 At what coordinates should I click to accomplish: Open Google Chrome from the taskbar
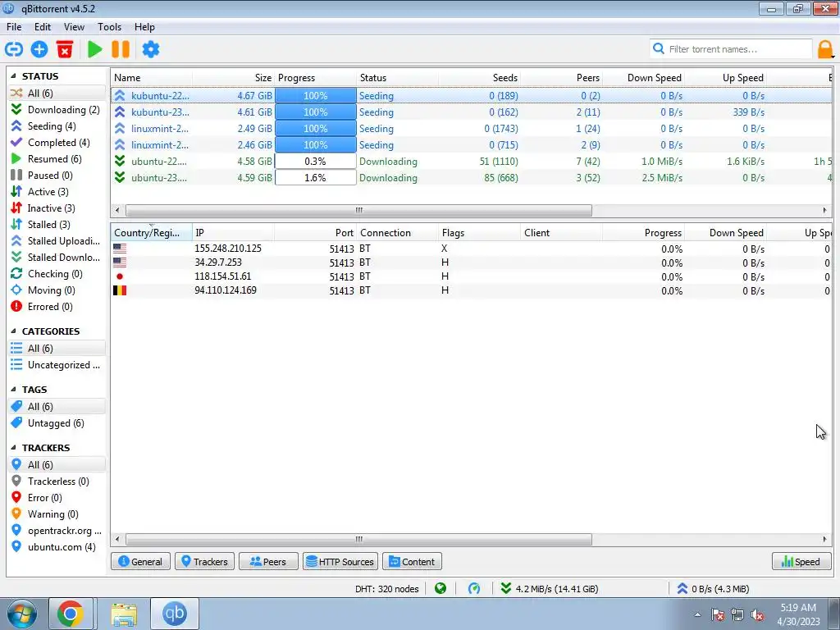click(x=71, y=614)
